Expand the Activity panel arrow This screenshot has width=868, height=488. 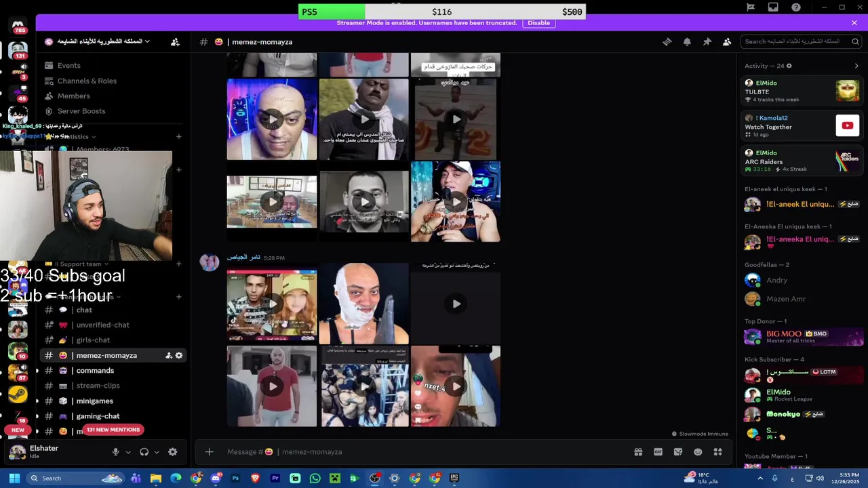tap(856, 66)
